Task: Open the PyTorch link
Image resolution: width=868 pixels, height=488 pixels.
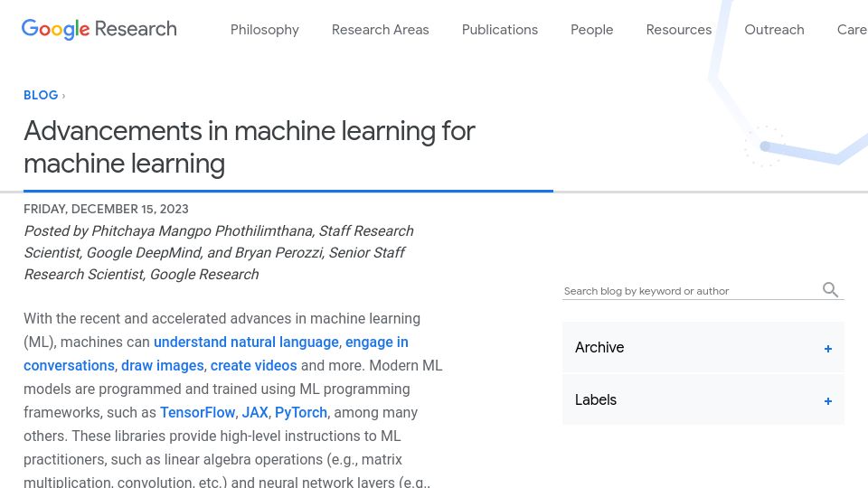Action: pos(301,413)
